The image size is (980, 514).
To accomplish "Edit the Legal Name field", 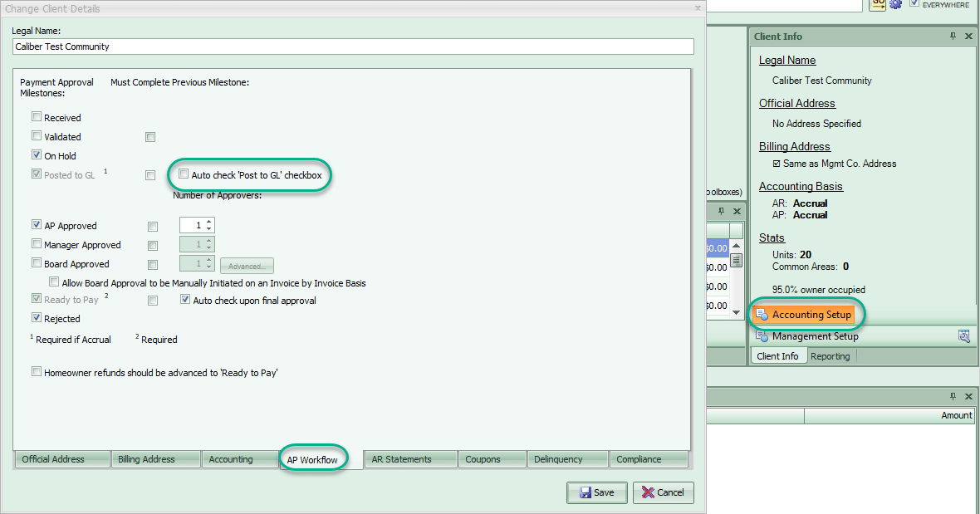I will [353, 47].
